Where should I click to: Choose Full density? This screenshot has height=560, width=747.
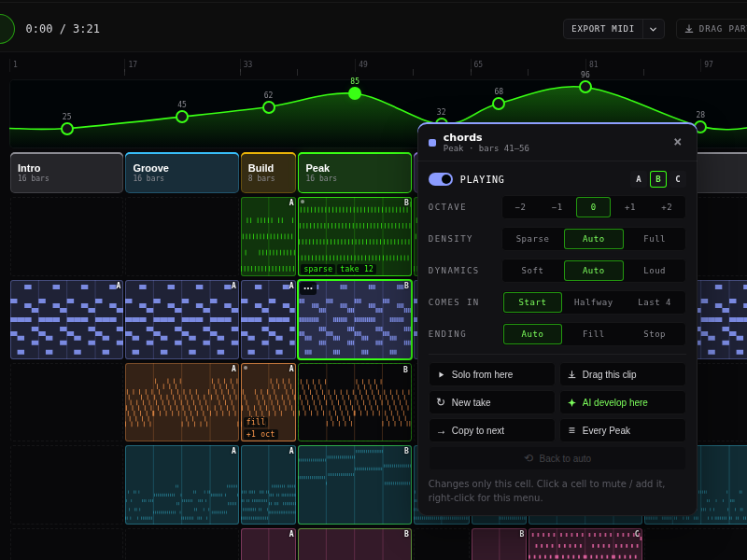655,239
